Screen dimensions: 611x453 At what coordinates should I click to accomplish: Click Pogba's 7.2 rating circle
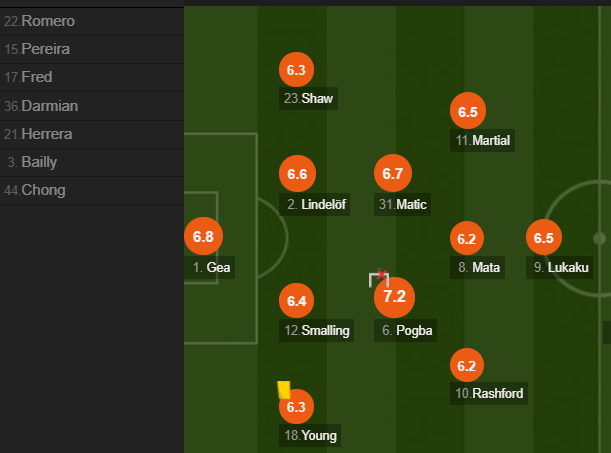[x=394, y=297]
